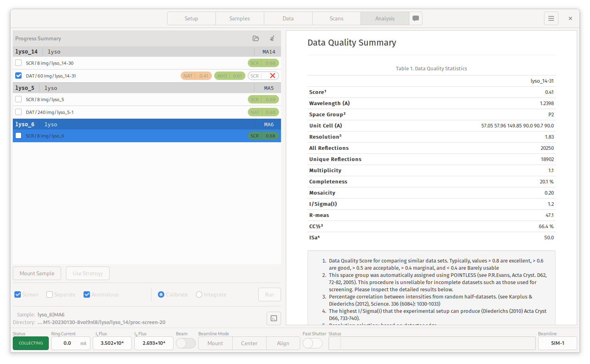Image resolution: width=590 pixels, height=364 pixels.
Task: Set beamline mode to Mount
Action: [x=215, y=343]
